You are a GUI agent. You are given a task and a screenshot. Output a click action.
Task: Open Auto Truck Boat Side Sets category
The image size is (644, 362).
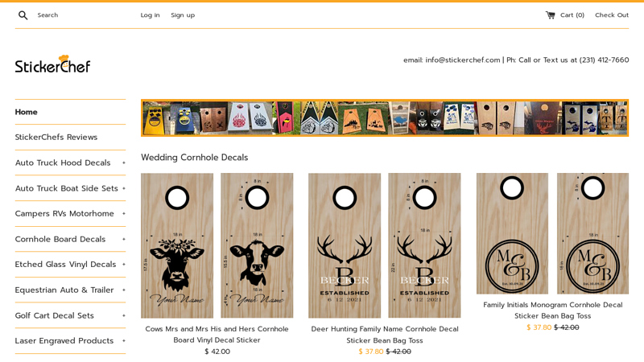[x=67, y=188]
